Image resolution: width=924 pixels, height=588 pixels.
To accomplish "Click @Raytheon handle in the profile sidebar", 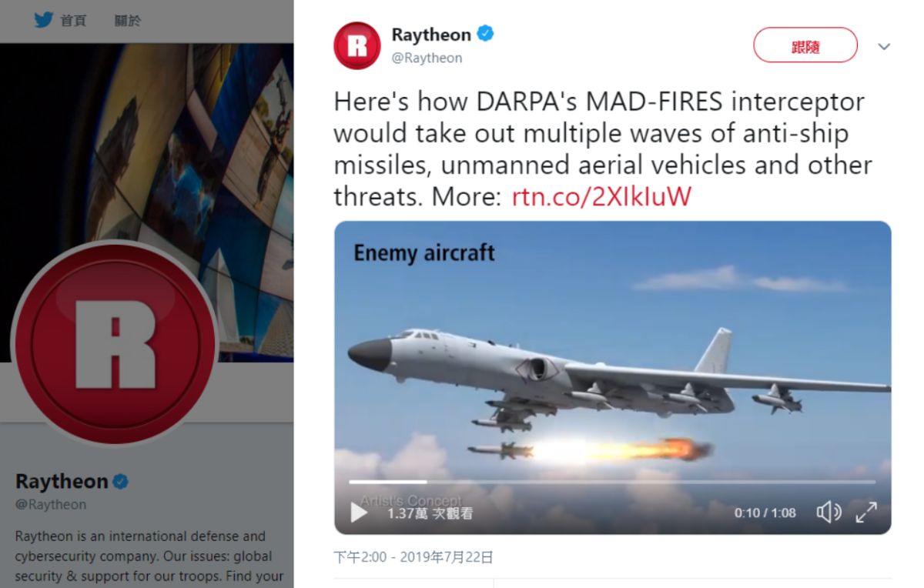I will (x=51, y=505).
